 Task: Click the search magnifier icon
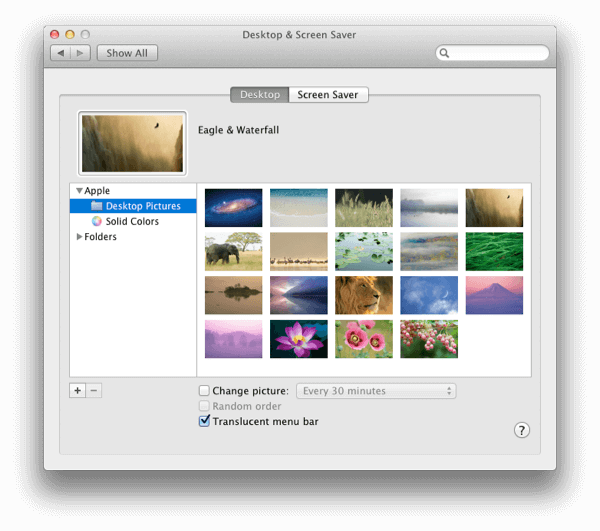(x=444, y=53)
